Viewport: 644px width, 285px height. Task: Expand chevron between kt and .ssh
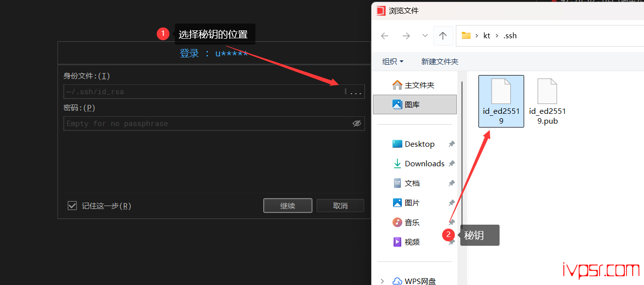click(x=497, y=35)
